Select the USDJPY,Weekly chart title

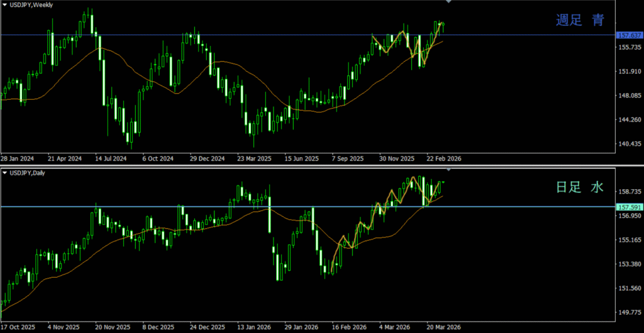click(31, 5)
